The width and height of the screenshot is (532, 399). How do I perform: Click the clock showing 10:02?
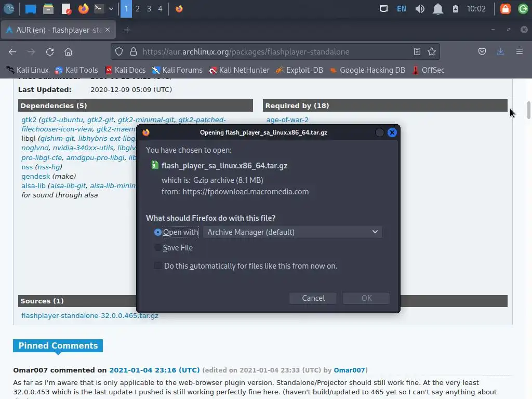pos(476,8)
